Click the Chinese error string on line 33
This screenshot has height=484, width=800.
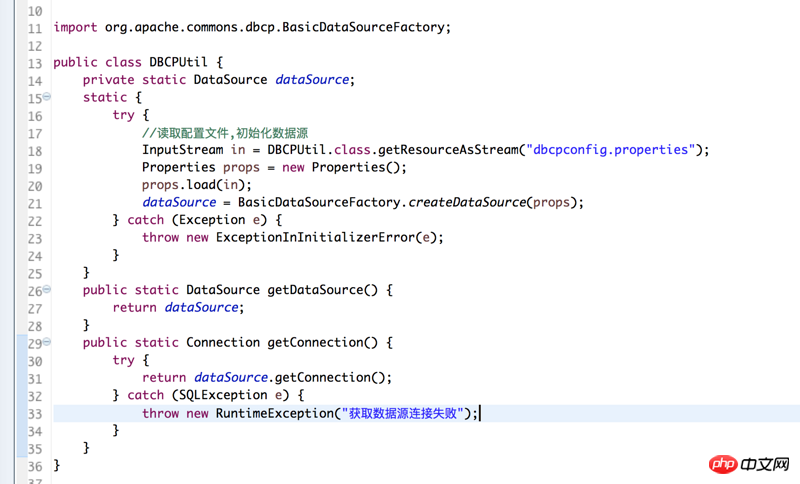pyautogui.click(x=402, y=413)
